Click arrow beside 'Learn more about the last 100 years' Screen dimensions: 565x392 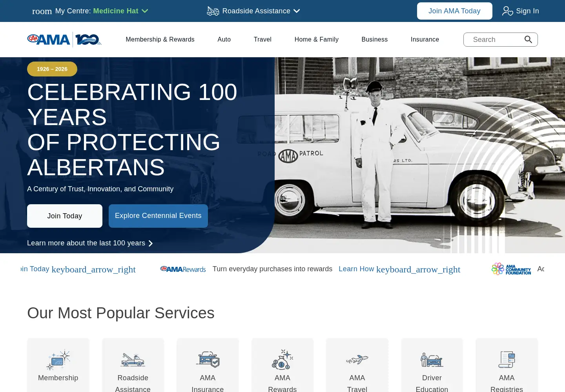(x=150, y=243)
